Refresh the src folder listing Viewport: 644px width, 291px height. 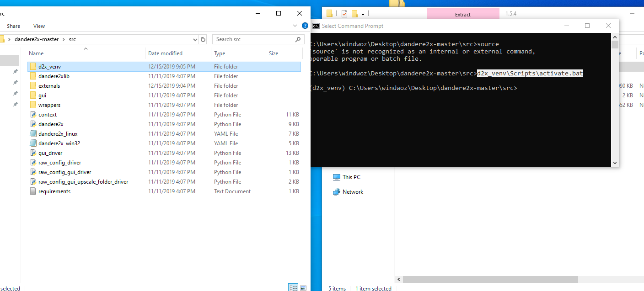pos(203,39)
